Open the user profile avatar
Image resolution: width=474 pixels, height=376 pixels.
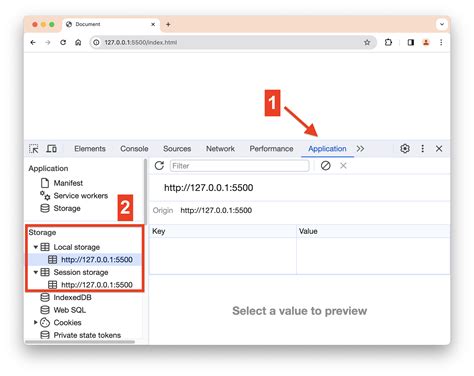coord(426,42)
